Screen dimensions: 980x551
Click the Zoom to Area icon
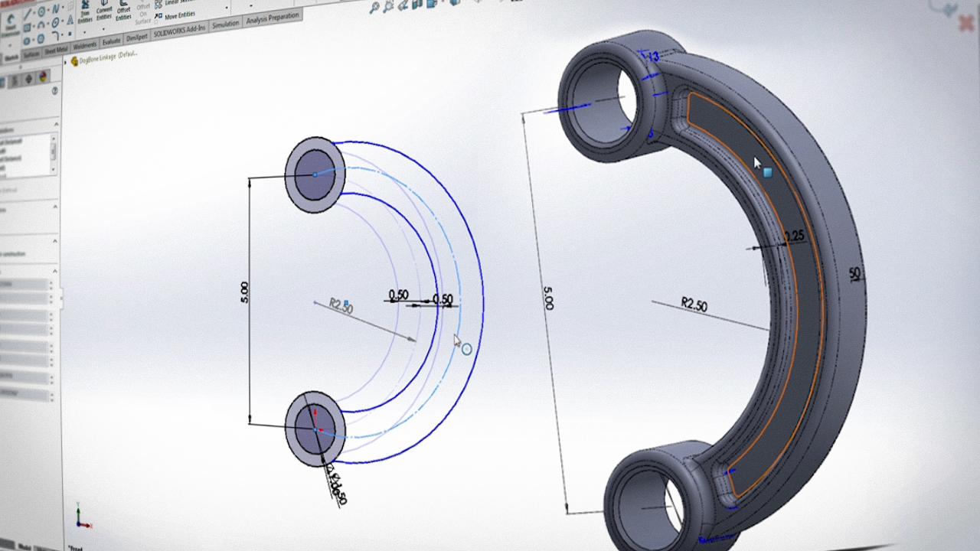[389, 7]
